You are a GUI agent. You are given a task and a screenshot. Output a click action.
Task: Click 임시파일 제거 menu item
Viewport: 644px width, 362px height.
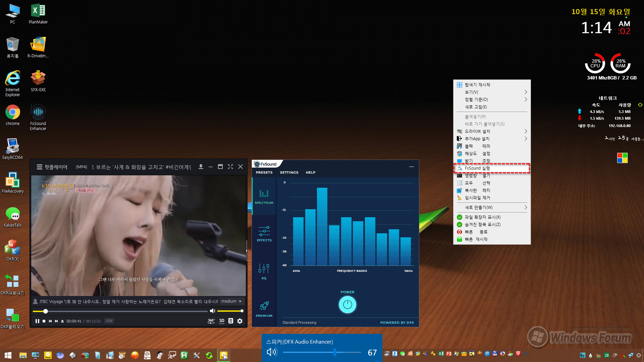click(x=492, y=198)
